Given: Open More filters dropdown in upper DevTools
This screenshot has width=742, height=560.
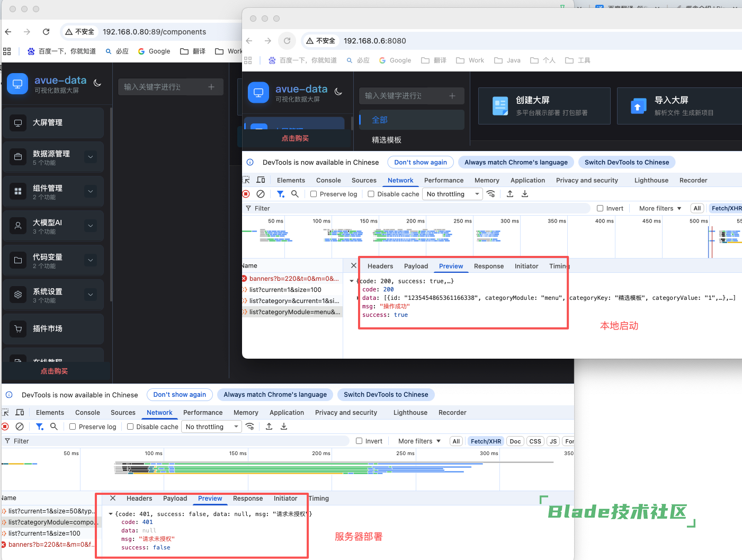Looking at the screenshot, I should point(660,208).
